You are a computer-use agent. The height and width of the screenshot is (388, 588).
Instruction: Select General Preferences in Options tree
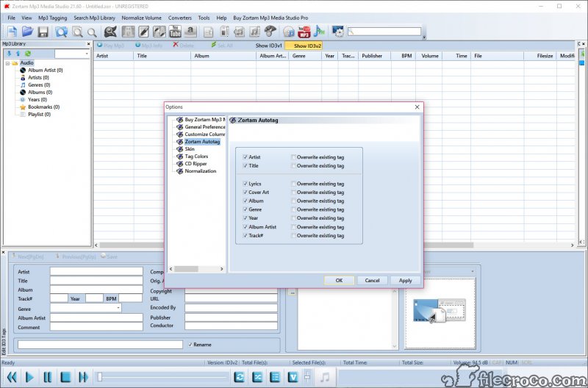(205, 127)
